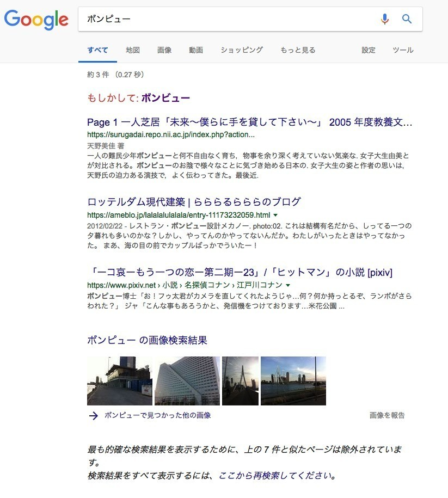The image size is (448, 498).
Task: Open result Page 1 一人芝居「未来〜僕らに手を貸して下さい〜」
Action: tap(250, 122)
